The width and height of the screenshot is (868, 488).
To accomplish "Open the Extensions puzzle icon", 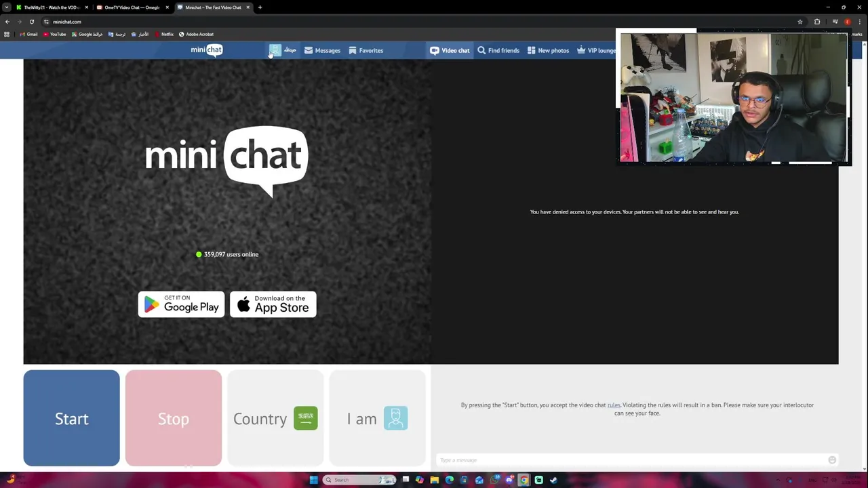I will tap(817, 22).
